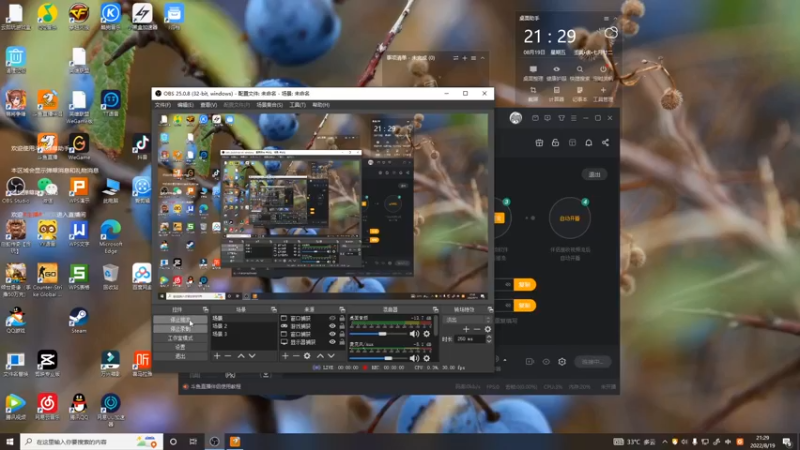Viewport: 800px width, 450px height.
Task: Pop out the Scenes dock
Action: click(x=273, y=309)
